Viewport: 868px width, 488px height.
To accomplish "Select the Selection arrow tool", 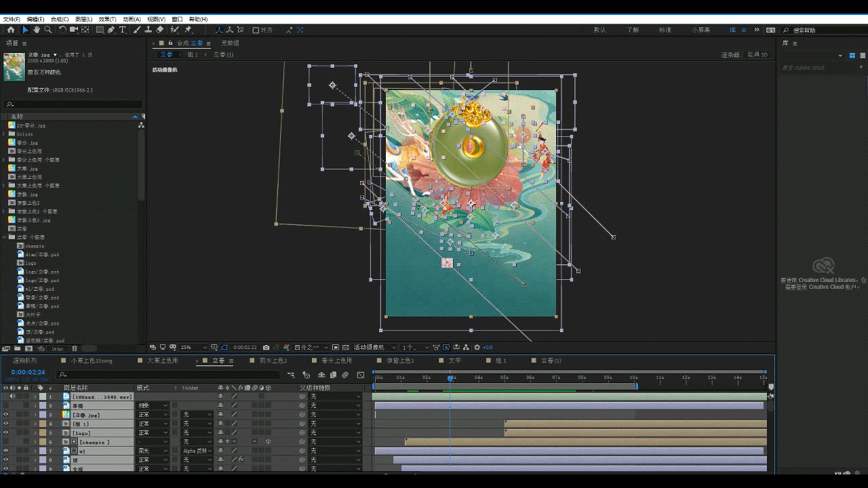I will [x=25, y=30].
